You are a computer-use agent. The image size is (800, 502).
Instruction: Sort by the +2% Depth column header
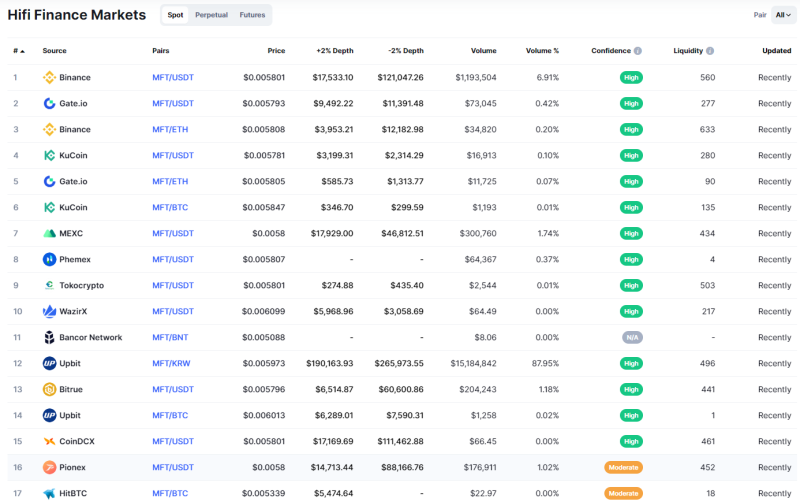click(335, 51)
